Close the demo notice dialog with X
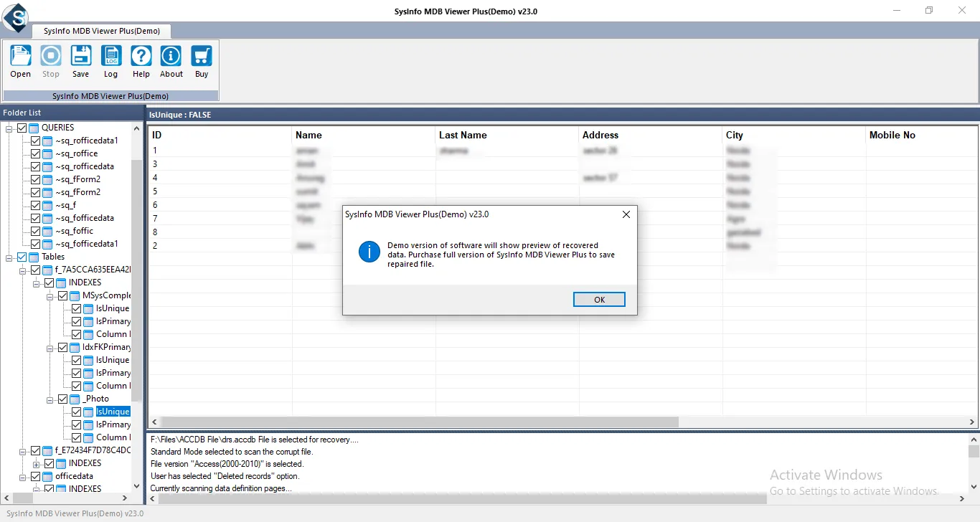Screen dimensions: 980x522 pyautogui.click(x=626, y=214)
